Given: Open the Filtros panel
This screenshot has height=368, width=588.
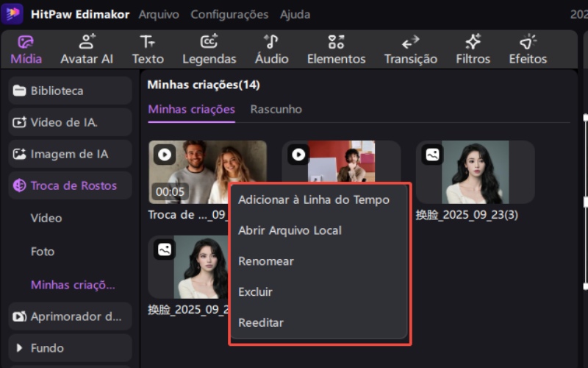Looking at the screenshot, I should 473,49.
